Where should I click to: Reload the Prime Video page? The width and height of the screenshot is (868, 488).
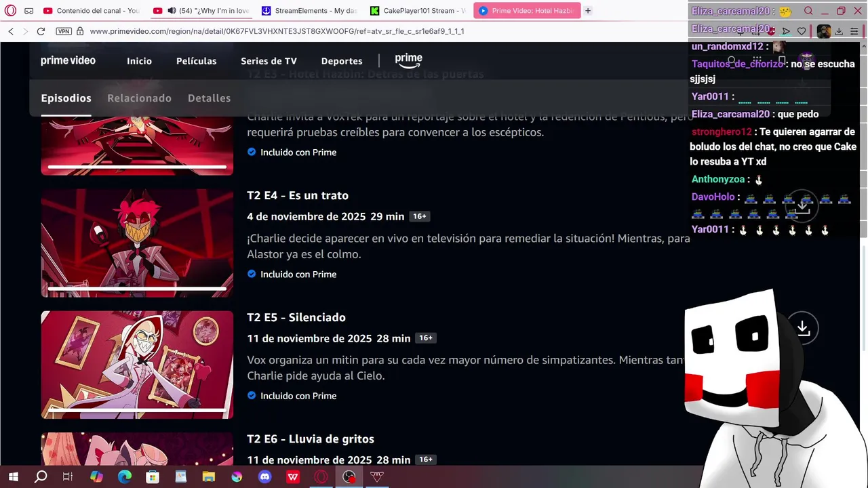click(41, 31)
